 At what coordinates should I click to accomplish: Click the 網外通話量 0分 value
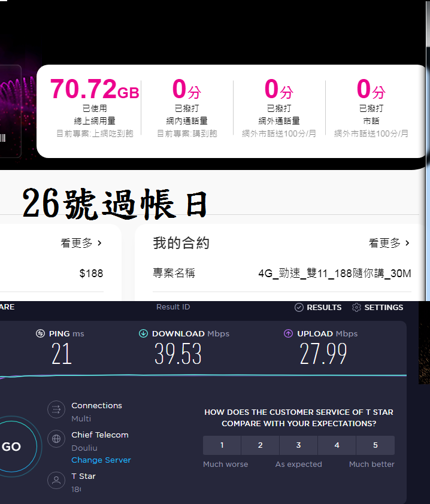[279, 89]
